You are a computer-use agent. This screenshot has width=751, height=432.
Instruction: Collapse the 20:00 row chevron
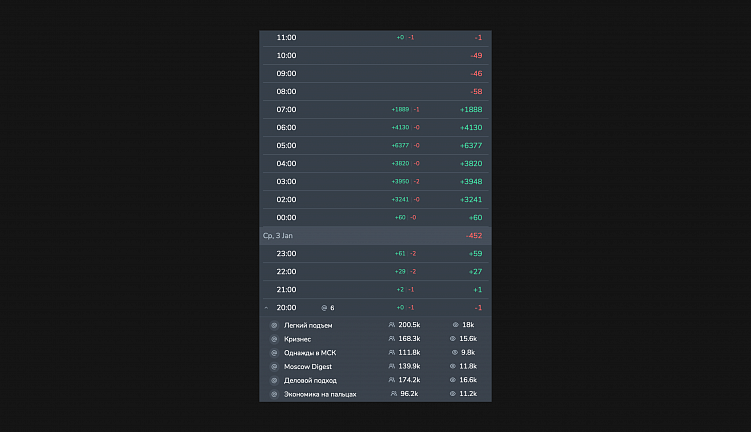click(x=266, y=308)
